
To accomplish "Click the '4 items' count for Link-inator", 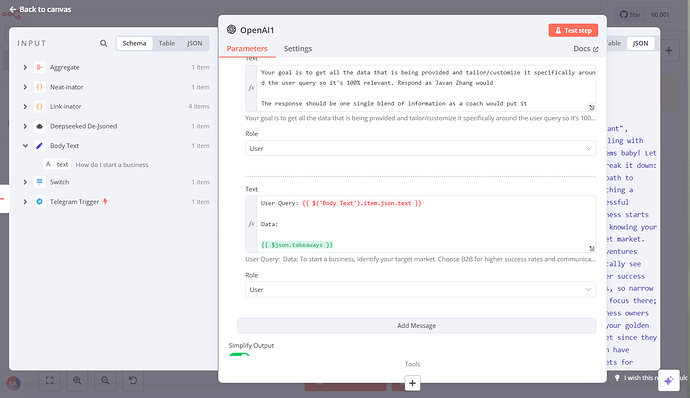I will (x=199, y=106).
